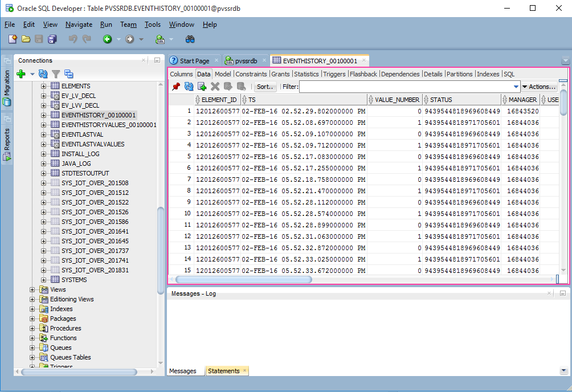Click the New Connection green plus icon
The width and height of the screenshot is (572, 392).
tap(21, 73)
